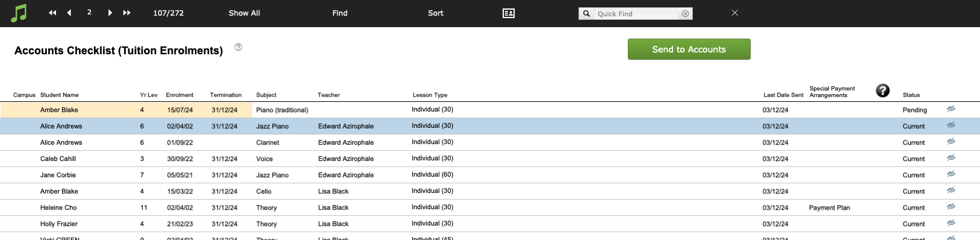Close the toolbar with the X

[x=735, y=13]
